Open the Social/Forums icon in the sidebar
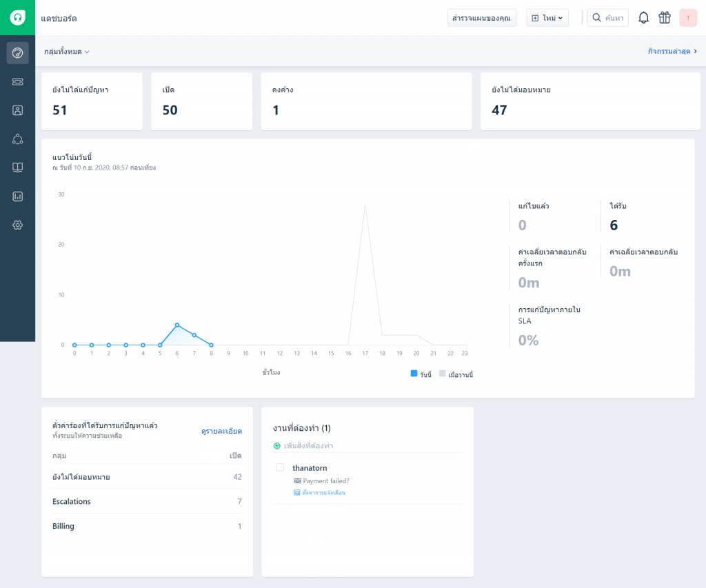 17,139
